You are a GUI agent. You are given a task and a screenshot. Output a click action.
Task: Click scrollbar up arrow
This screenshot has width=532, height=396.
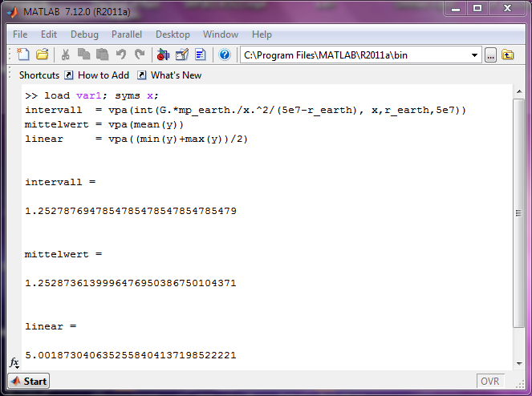pyautogui.click(x=519, y=91)
